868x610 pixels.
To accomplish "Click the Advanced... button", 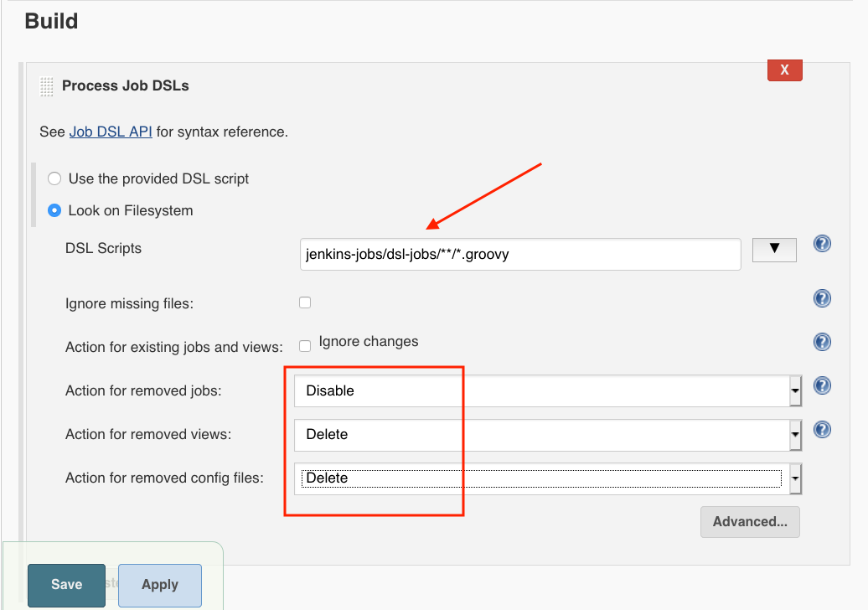I will (750, 522).
